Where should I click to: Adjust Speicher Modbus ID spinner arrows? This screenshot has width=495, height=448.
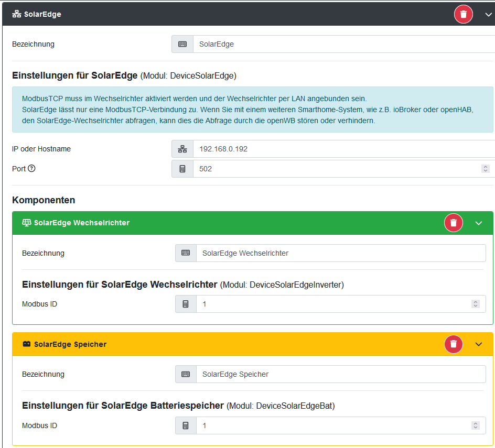[476, 425]
